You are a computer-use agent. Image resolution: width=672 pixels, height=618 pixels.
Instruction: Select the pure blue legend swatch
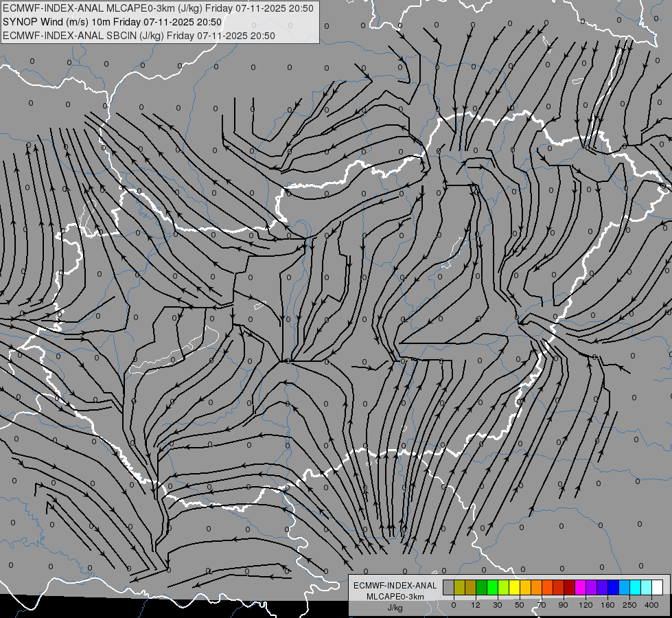[x=613, y=587]
